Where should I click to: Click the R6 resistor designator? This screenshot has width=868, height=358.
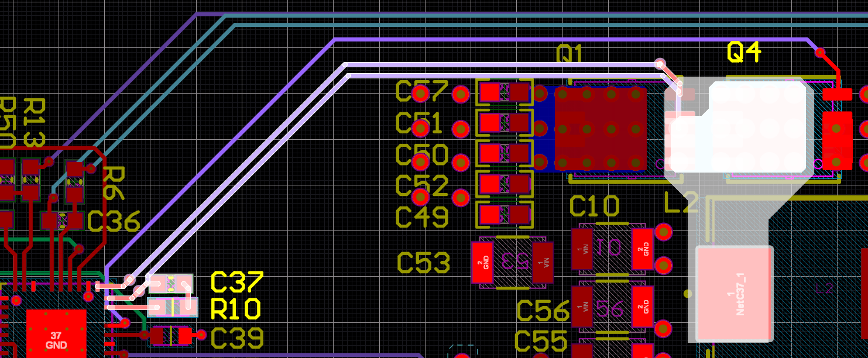(114, 183)
